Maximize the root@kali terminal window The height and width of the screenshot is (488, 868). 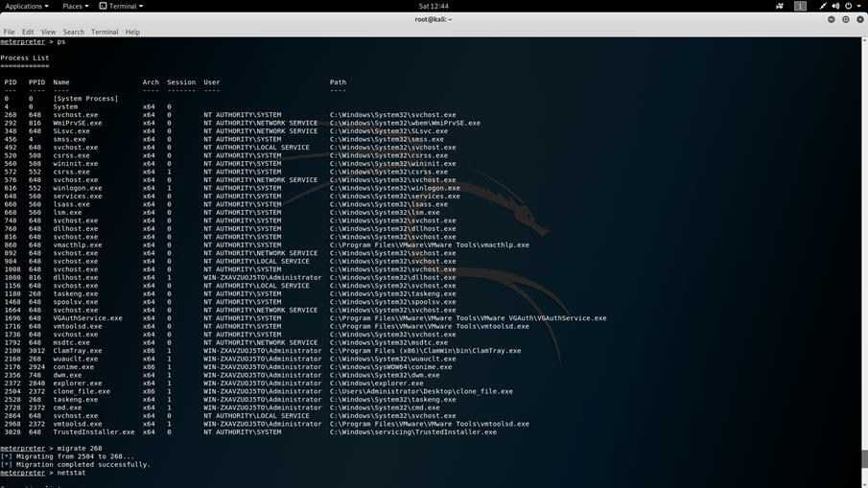point(845,19)
